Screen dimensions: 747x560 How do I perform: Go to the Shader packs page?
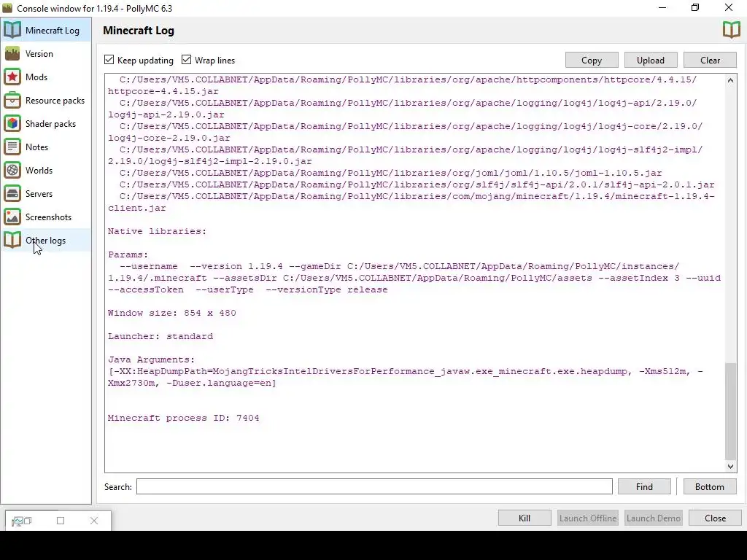click(46, 123)
